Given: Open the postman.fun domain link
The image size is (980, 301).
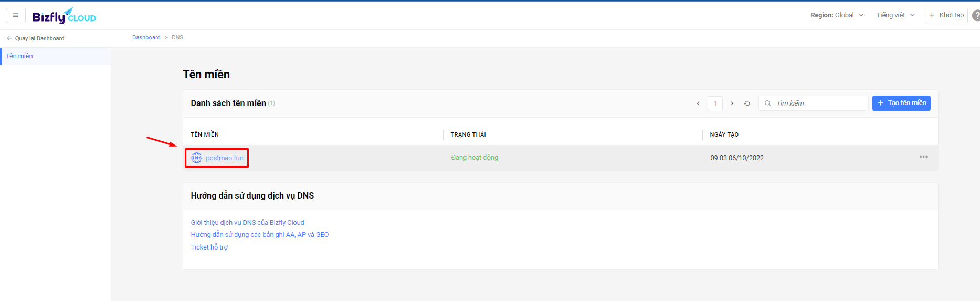Looking at the screenshot, I should [225, 158].
